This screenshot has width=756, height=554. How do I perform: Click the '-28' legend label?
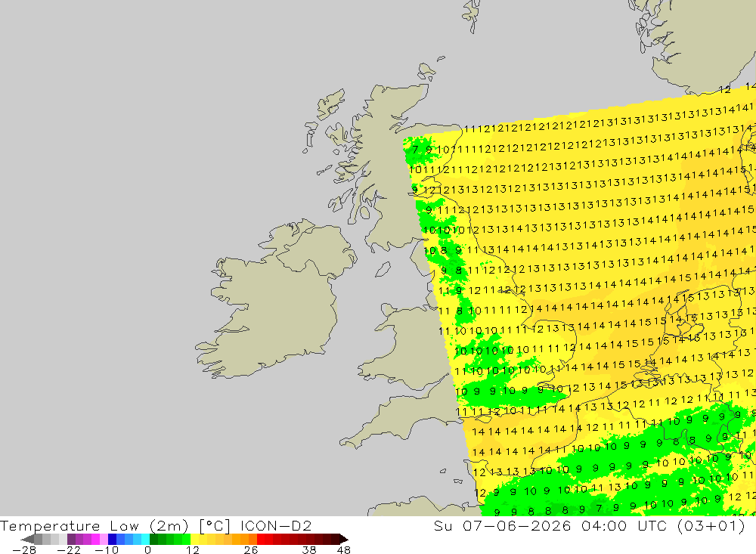(x=24, y=550)
